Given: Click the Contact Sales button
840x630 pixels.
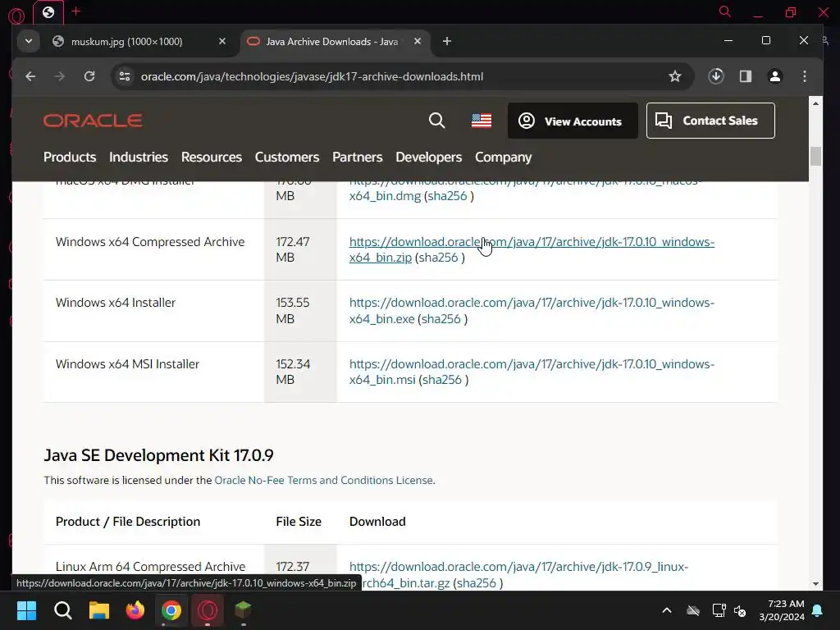Looking at the screenshot, I should pos(710,121).
